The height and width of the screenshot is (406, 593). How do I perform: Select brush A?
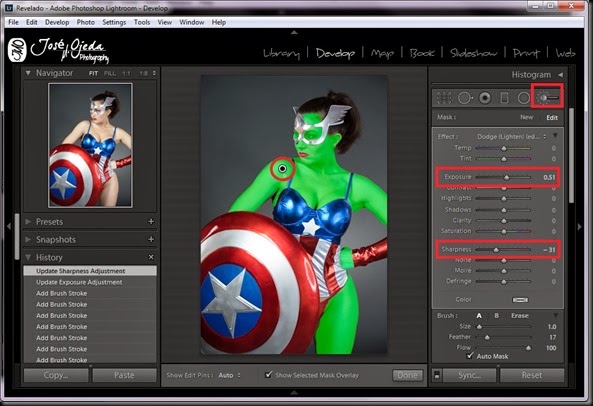point(479,316)
